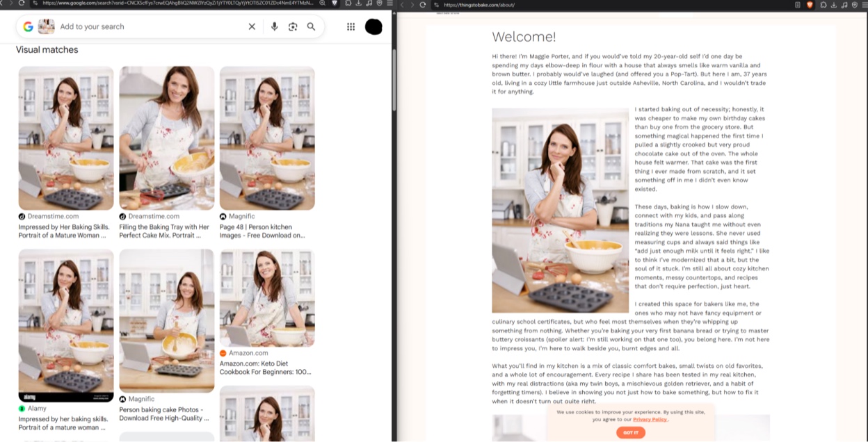This screenshot has width=868, height=442.
Task: Click the Amazon.com source label
Action: point(248,353)
